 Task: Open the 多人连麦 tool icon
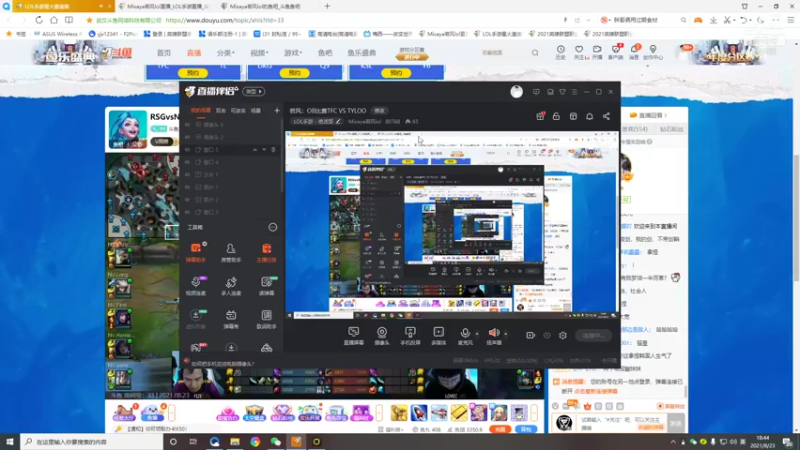(x=231, y=286)
